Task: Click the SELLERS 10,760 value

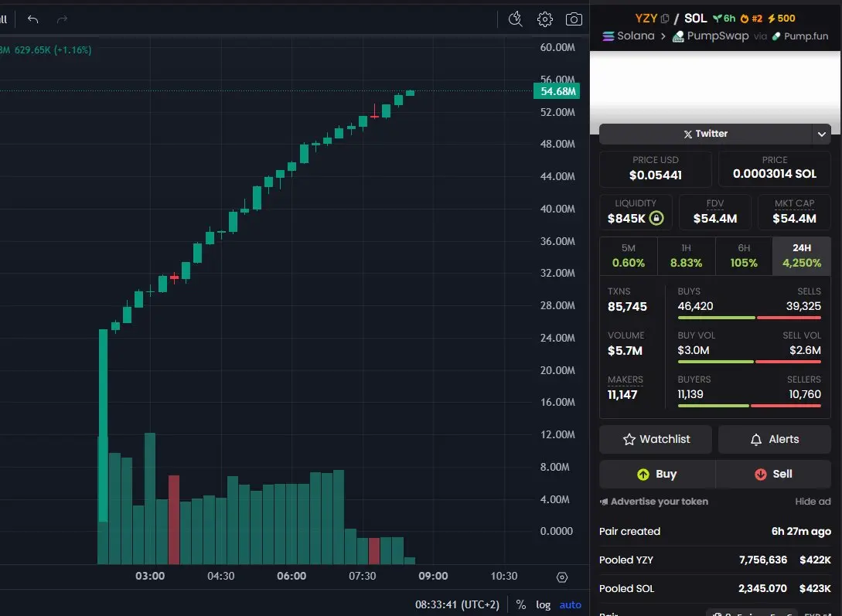Action: (x=804, y=394)
